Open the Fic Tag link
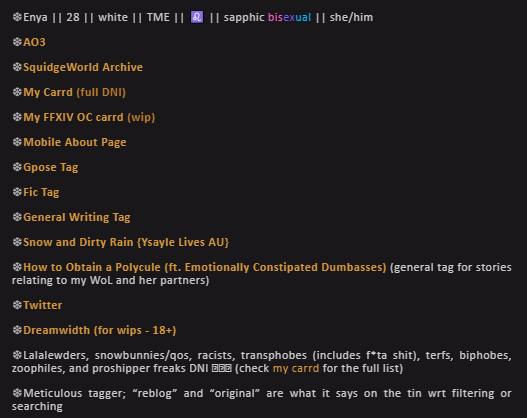This screenshot has width=527, height=418. pyautogui.click(x=41, y=192)
